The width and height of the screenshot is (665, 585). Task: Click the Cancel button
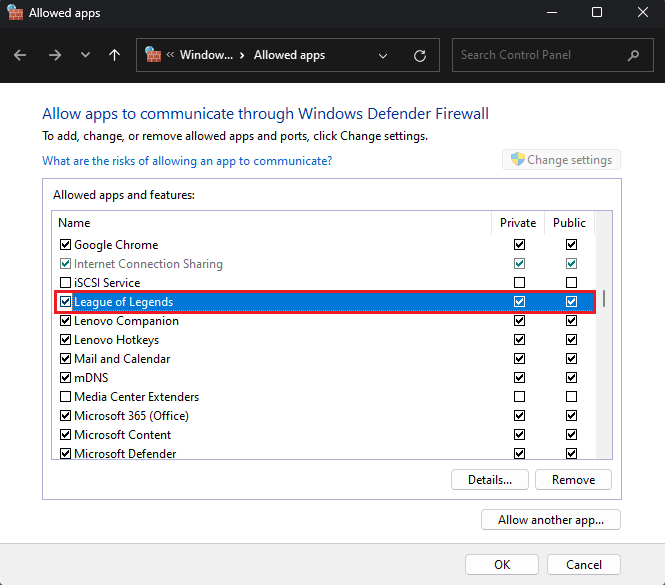point(584,565)
